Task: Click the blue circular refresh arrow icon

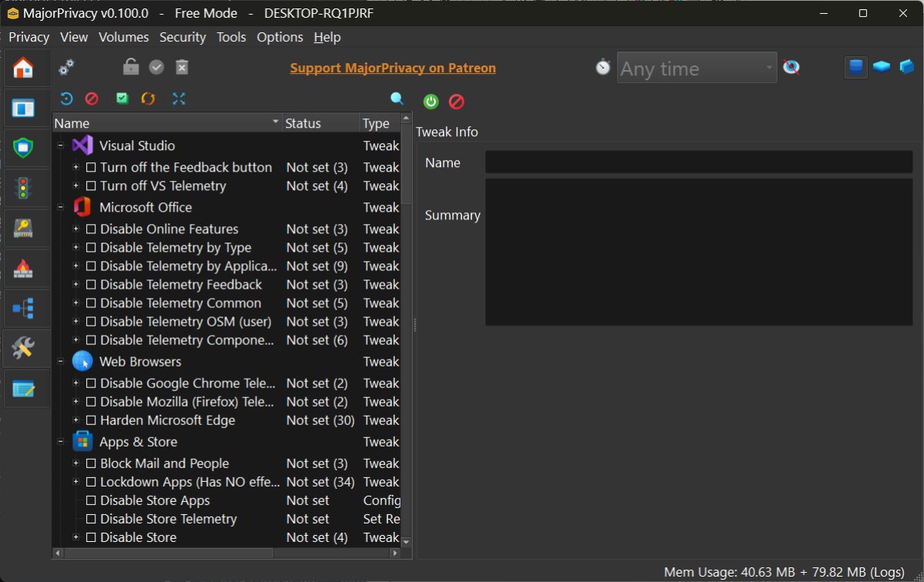Action: [66, 99]
